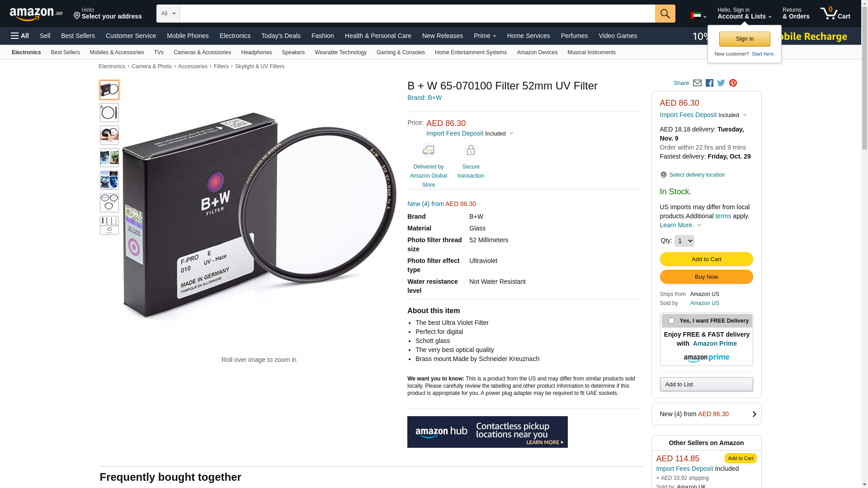Click the Buy Now button
Image resolution: width=868 pixels, height=488 pixels.
coord(706,277)
